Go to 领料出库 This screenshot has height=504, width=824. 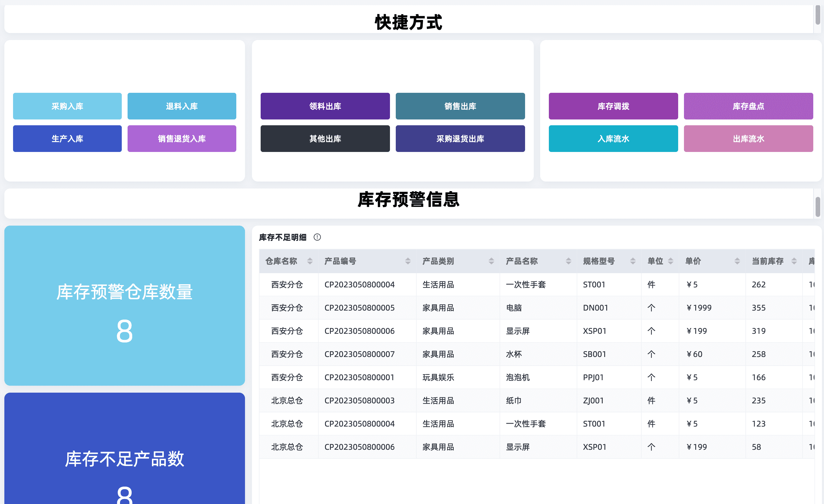click(x=325, y=106)
